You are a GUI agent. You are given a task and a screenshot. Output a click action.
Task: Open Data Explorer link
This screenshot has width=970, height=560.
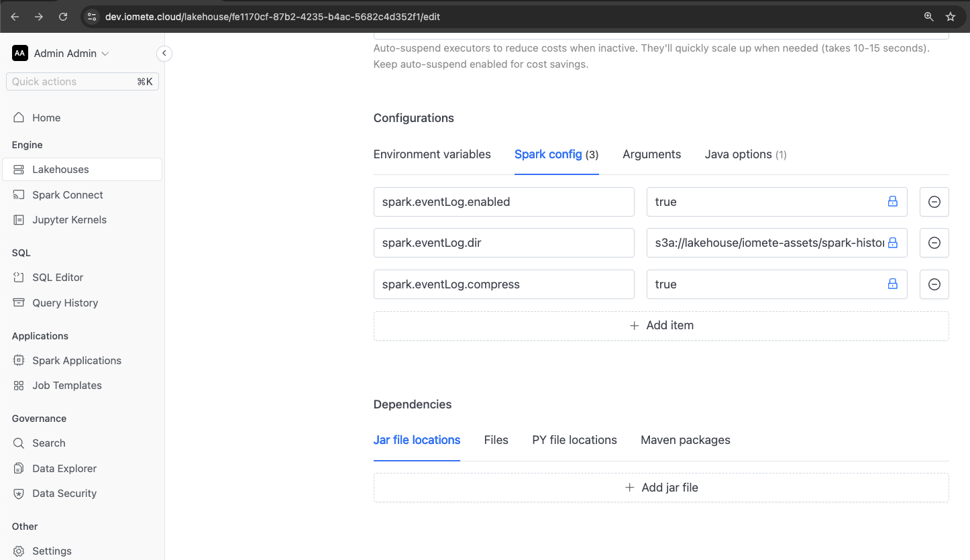click(64, 468)
